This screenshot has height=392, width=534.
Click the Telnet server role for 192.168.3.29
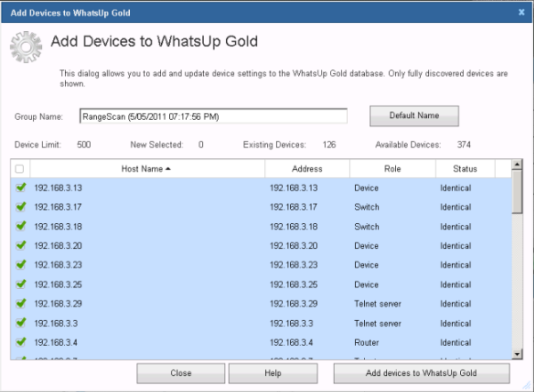[377, 304]
